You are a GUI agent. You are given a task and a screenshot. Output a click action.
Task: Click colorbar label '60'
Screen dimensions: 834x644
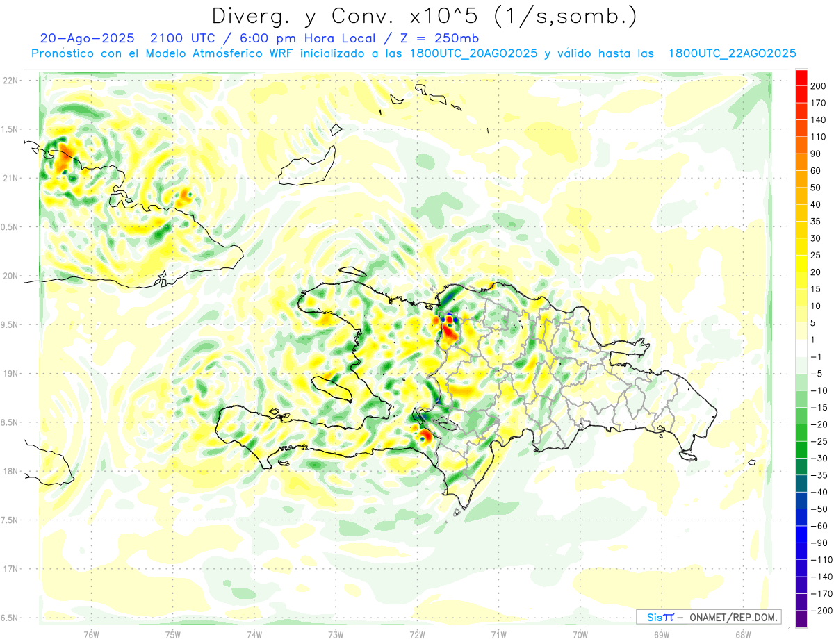click(816, 170)
